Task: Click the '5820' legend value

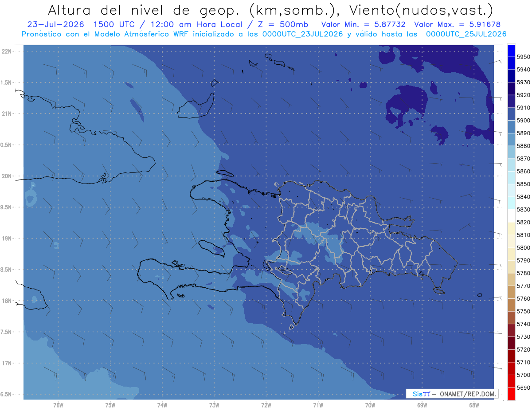Action: pyautogui.click(x=524, y=222)
